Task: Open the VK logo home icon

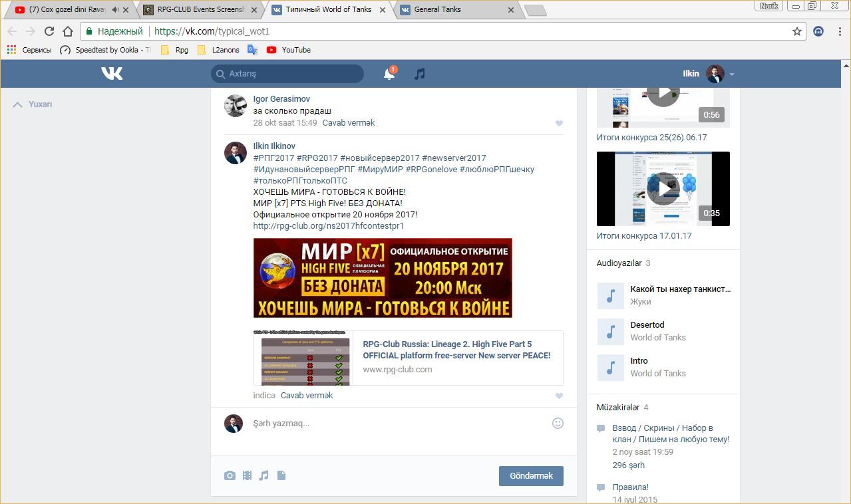Action: [112, 74]
